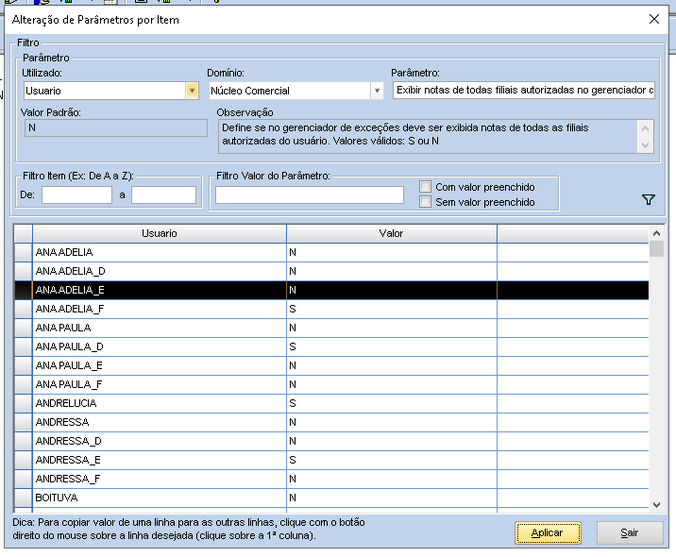Image resolution: width=676 pixels, height=557 pixels.
Task: Select the row ANA.ADELIA_D
Action: tap(331, 271)
